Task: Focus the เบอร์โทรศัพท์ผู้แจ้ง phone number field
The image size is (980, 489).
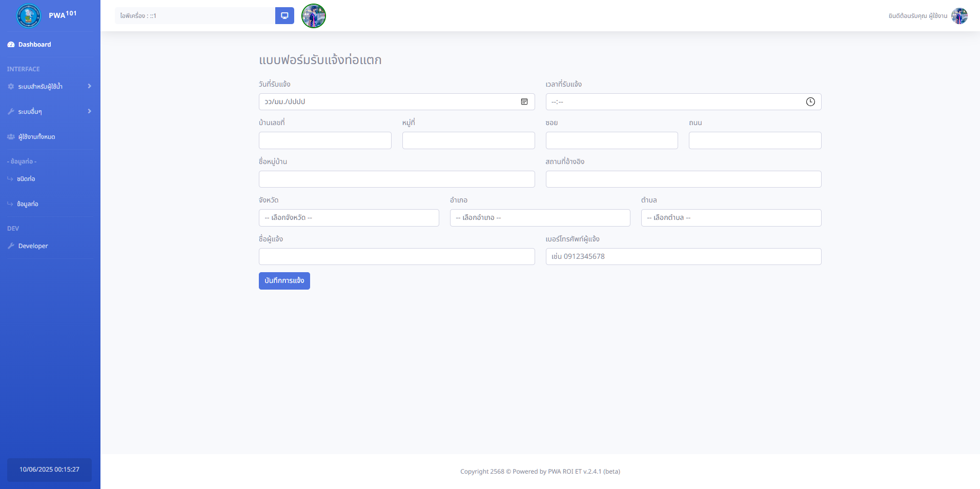Action: click(683, 257)
